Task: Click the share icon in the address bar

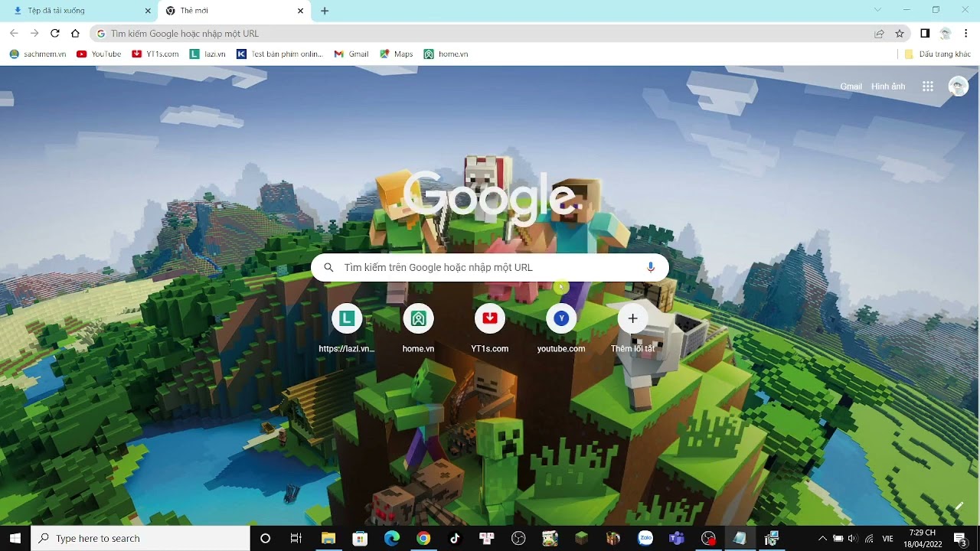Action: coord(880,34)
